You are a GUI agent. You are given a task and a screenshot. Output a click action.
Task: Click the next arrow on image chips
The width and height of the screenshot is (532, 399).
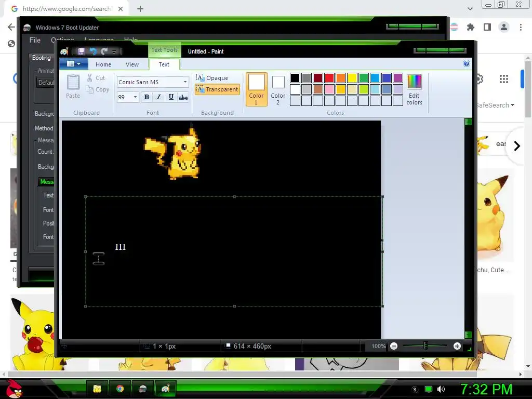point(517,146)
